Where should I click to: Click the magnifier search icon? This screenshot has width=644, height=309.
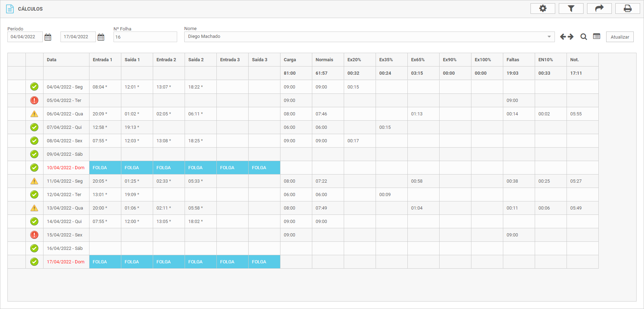click(x=584, y=37)
